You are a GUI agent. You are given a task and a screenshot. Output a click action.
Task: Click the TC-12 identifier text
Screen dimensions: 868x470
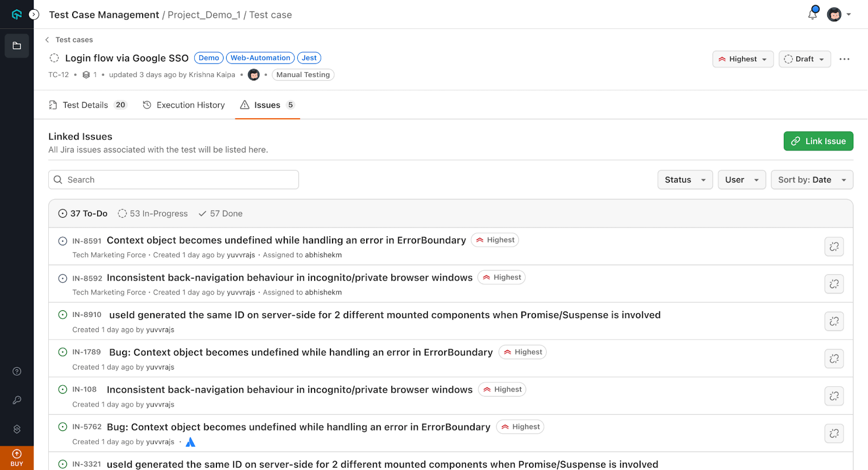tap(59, 75)
